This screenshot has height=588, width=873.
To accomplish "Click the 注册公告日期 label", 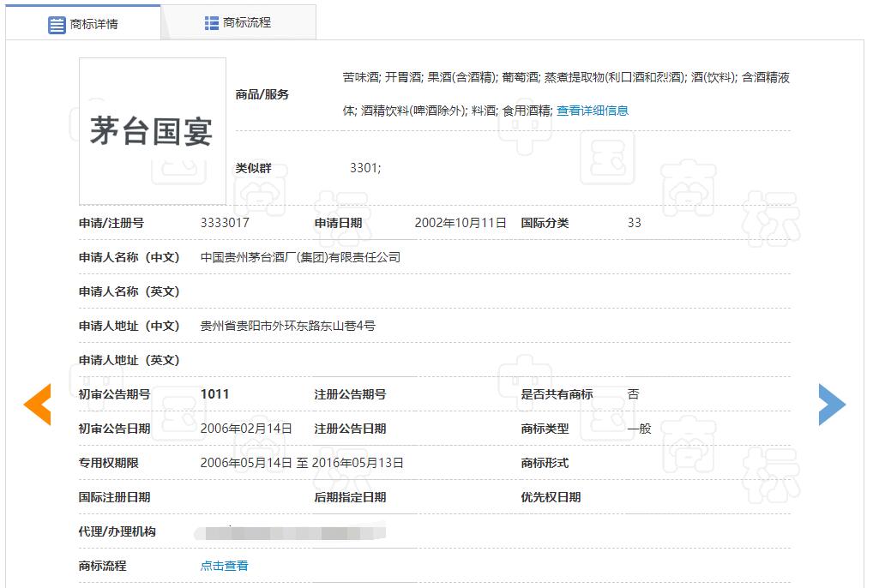I will 350,429.
